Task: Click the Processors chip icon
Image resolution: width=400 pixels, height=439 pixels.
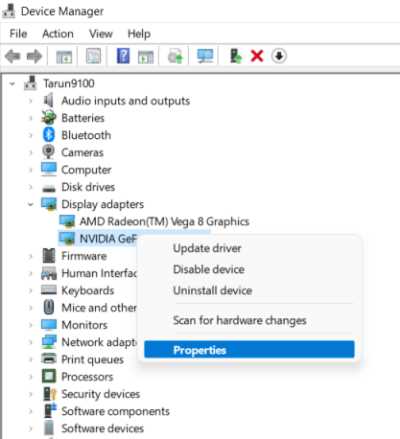Action: coord(49,376)
